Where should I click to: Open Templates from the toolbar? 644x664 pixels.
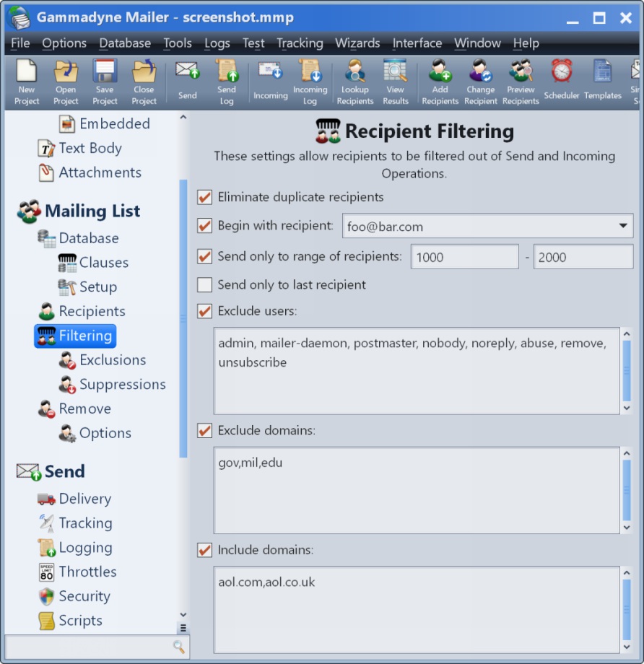[602, 80]
